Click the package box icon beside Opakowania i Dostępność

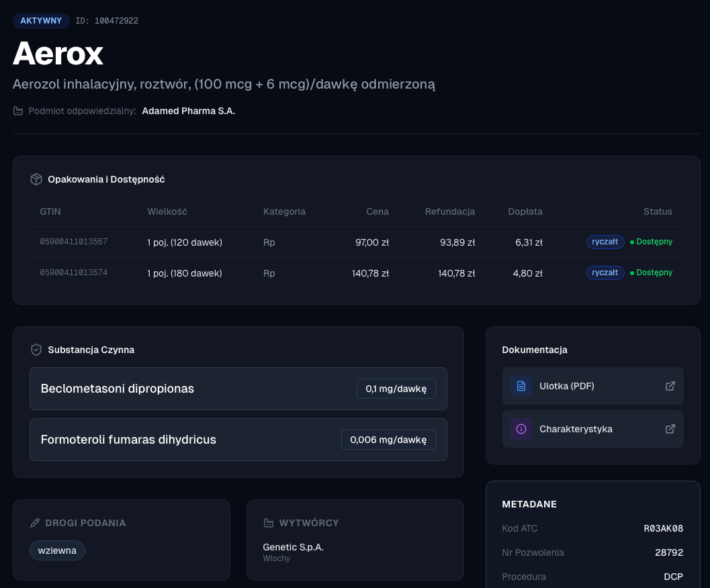(36, 179)
